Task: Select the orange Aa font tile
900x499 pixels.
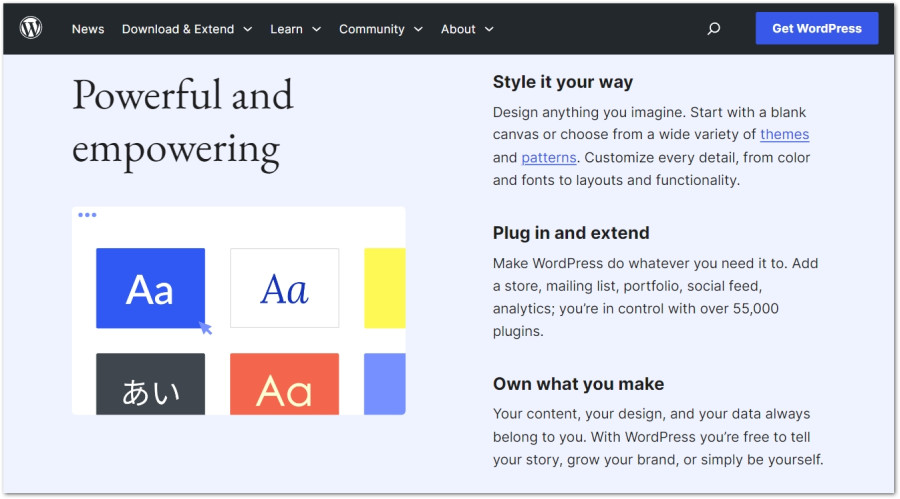Action: tap(285, 384)
